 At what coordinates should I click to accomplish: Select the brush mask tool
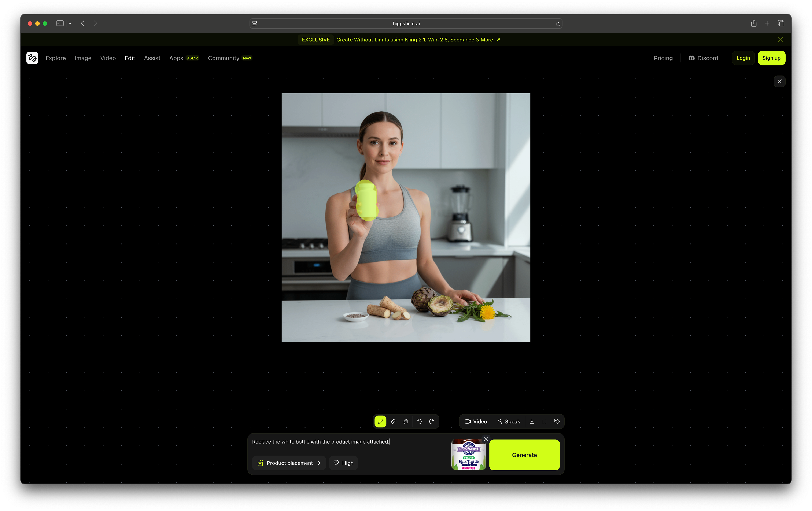pos(380,421)
